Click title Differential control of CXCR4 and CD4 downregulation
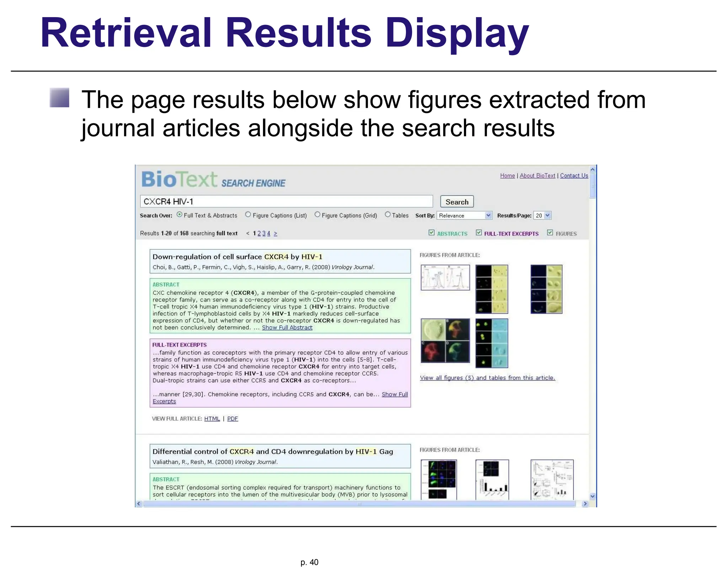728x575 pixels. (x=273, y=452)
